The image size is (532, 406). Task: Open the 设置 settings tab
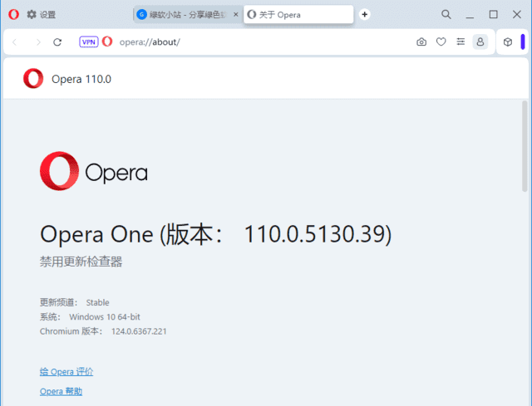(41, 15)
